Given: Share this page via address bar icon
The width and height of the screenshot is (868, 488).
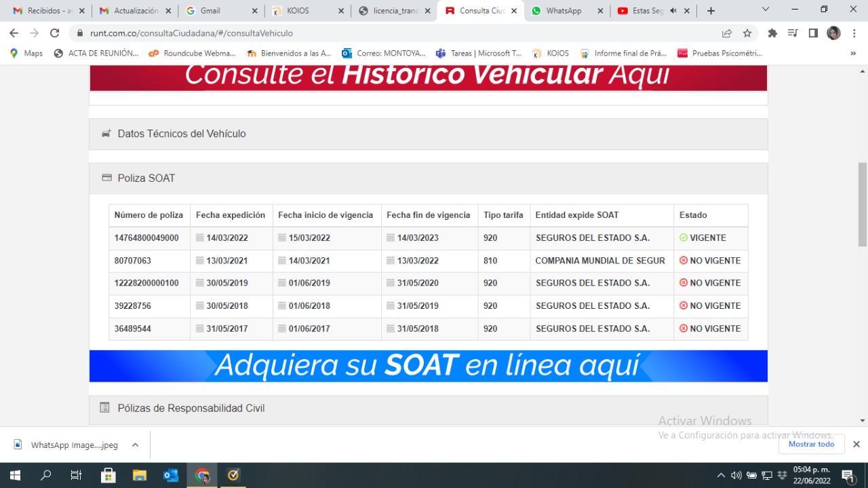Looking at the screenshot, I should pos(727,33).
